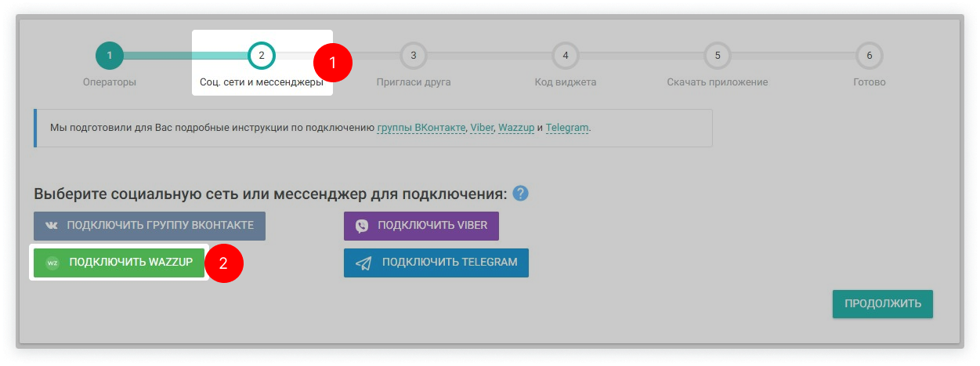Go to step 3 Пригласи друга circle
The image size is (980, 366).
pos(414,56)
